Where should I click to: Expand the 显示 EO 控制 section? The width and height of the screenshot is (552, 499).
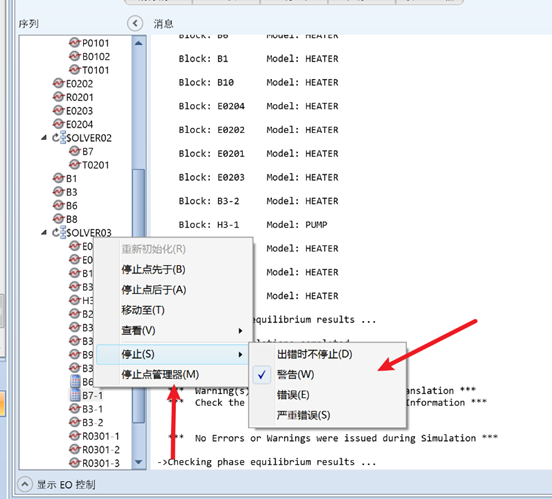coord(25,484)
